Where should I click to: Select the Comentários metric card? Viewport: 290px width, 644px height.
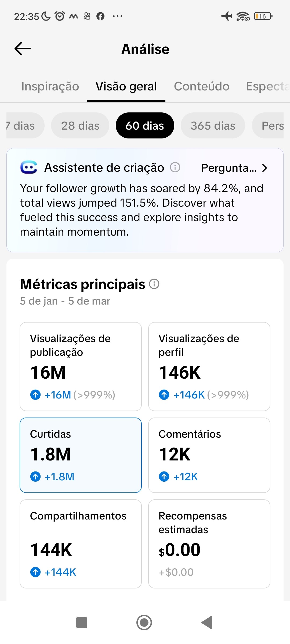click(x=209, y=455)
